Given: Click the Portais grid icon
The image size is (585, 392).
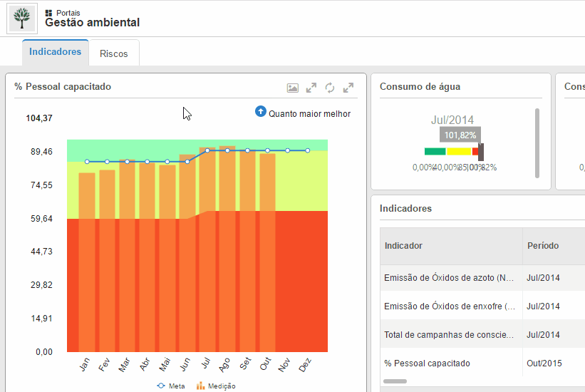Looking at the screenshot, I should pos(49,13).
